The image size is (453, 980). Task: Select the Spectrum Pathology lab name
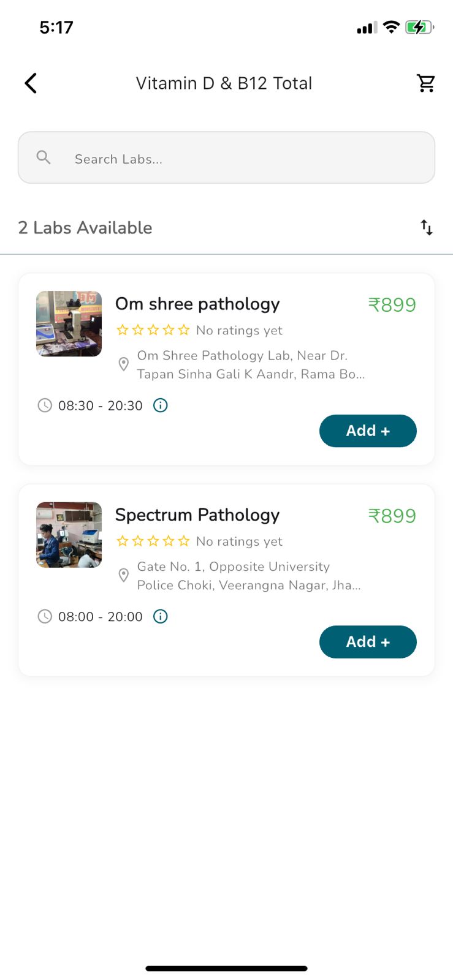pyautogui.click(x=197, y=515)
